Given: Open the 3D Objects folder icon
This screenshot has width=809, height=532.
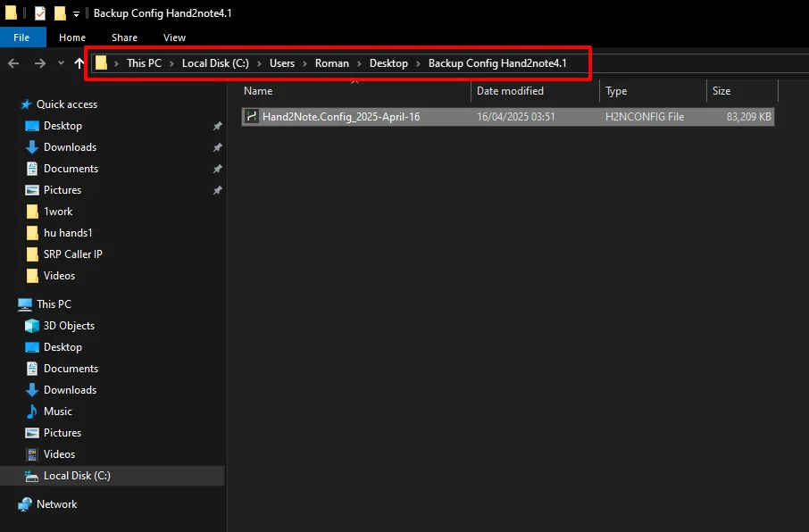Looking at the screenshot, I should coord(32,326).
